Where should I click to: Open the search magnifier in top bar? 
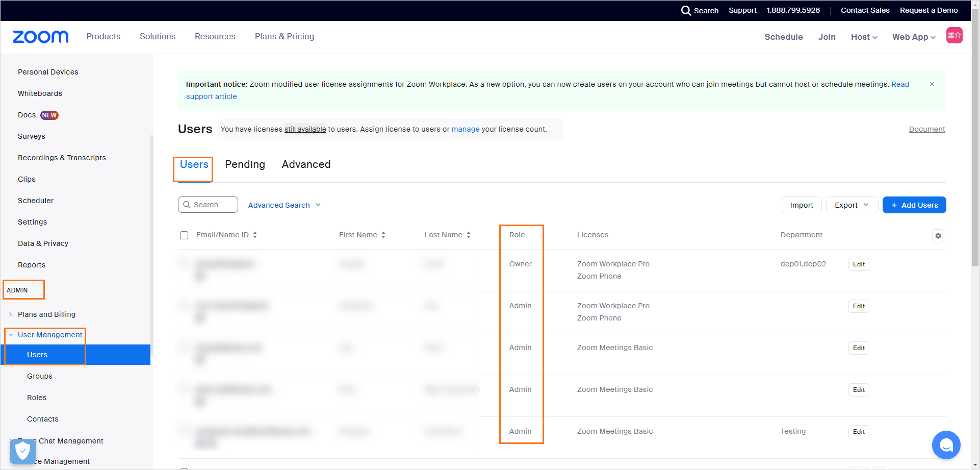[686, 10]
